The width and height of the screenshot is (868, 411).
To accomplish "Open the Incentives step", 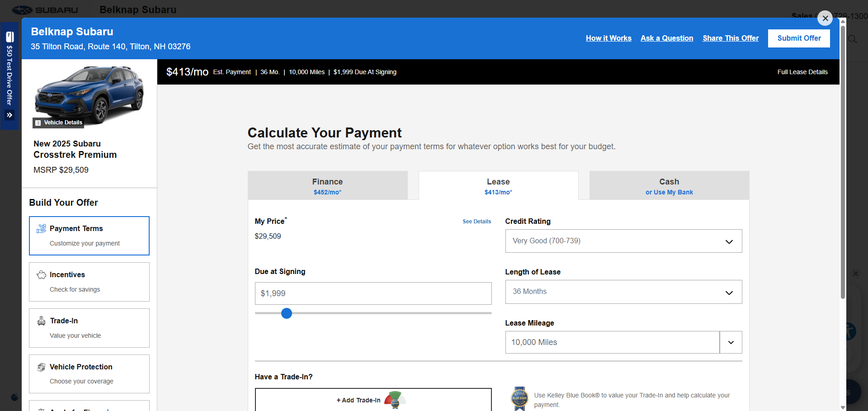I will (89, 282).
